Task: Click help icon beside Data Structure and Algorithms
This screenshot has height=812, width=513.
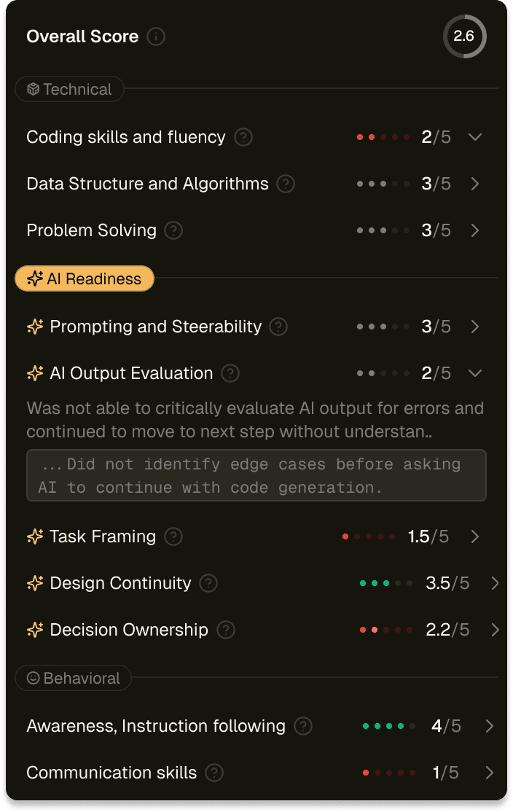Action: coord(286,184)
